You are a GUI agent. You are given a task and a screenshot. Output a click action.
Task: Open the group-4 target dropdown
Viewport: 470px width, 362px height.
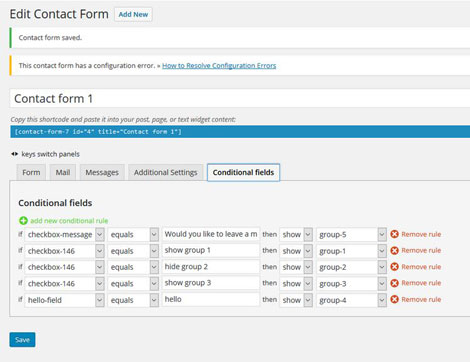pyautogui.click(x=351, y=300)
